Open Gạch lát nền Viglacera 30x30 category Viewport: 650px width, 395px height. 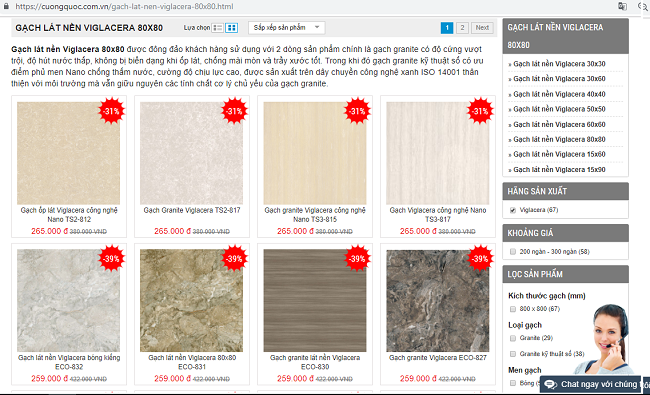tap(559, 64)
